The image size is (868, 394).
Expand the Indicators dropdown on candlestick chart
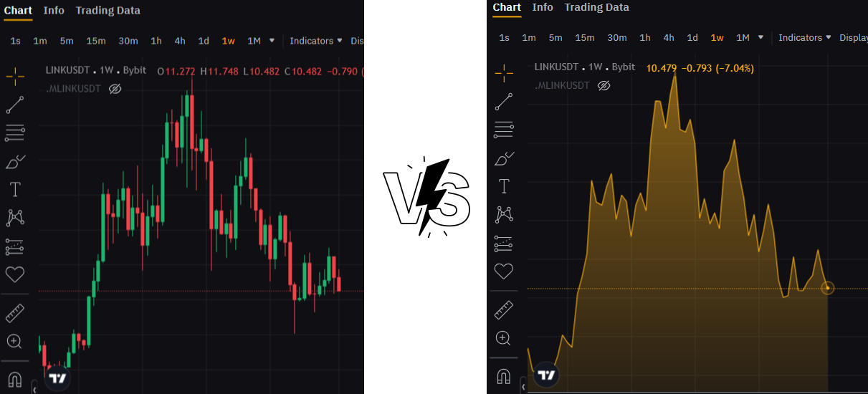pos(315,41)
